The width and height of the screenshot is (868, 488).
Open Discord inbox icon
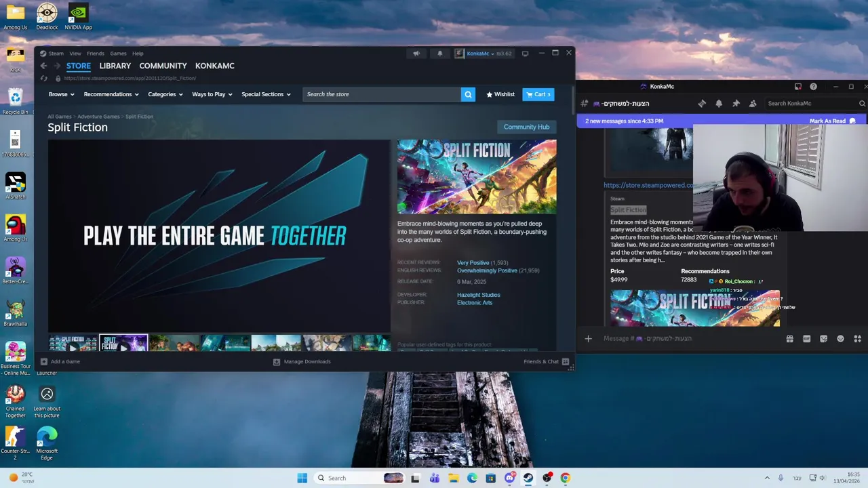tap(798, 87)
